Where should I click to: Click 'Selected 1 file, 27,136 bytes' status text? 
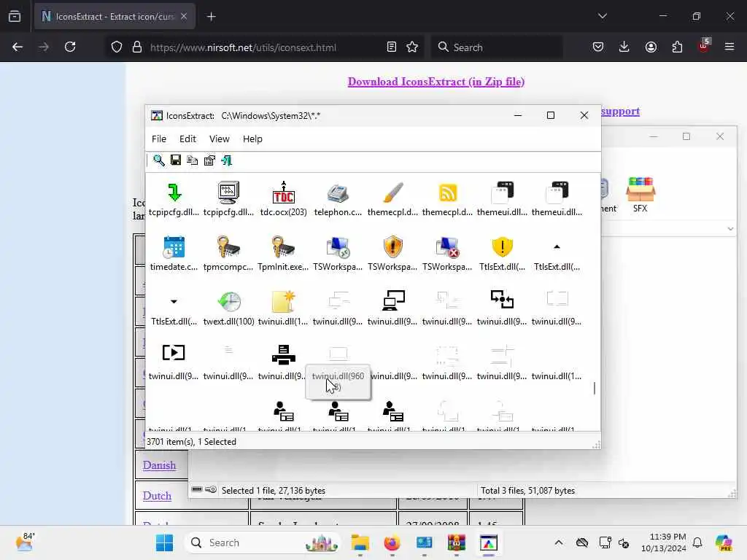click(x=274, y=491)
